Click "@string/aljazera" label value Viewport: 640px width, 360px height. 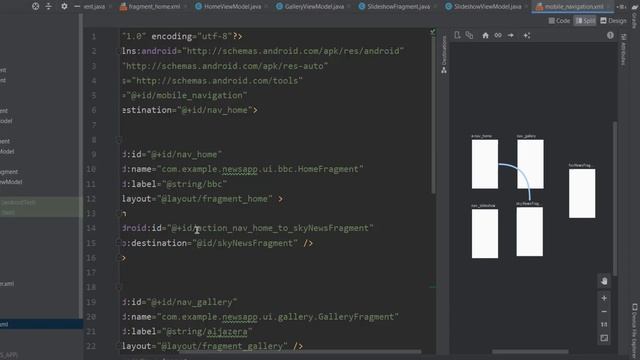(207, 331)
